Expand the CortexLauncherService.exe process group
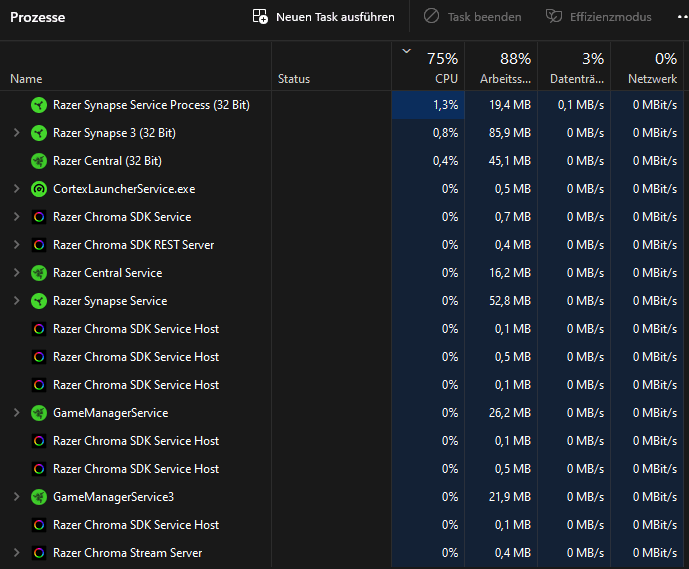Viewport: 689px width, 569px height. tap(16, 189)
